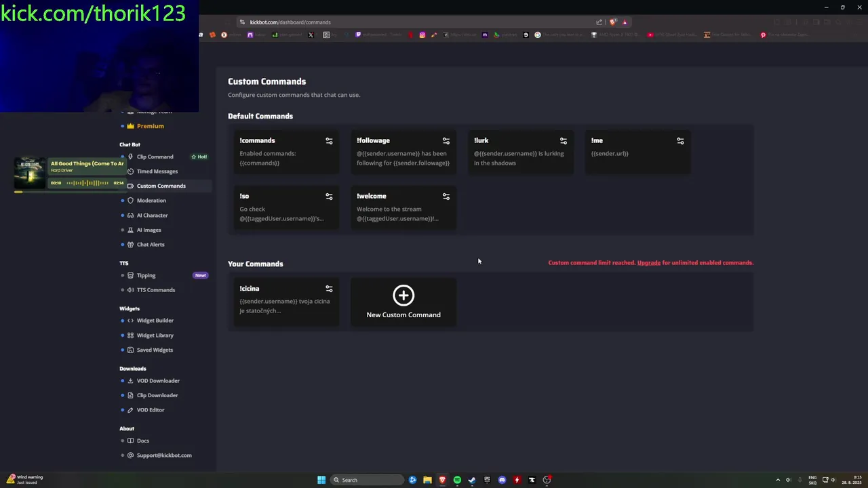Viewport: 868px width, 488px height.
Task: Click the Wind warning weather widget
Action: click(24, 480)
